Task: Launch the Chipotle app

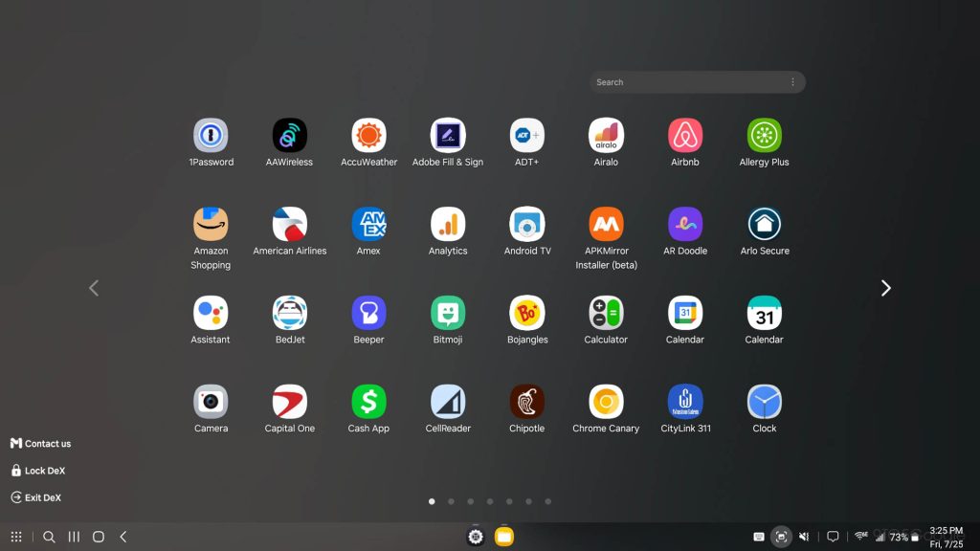Action: pyautogui.click(x=526, y=403)
